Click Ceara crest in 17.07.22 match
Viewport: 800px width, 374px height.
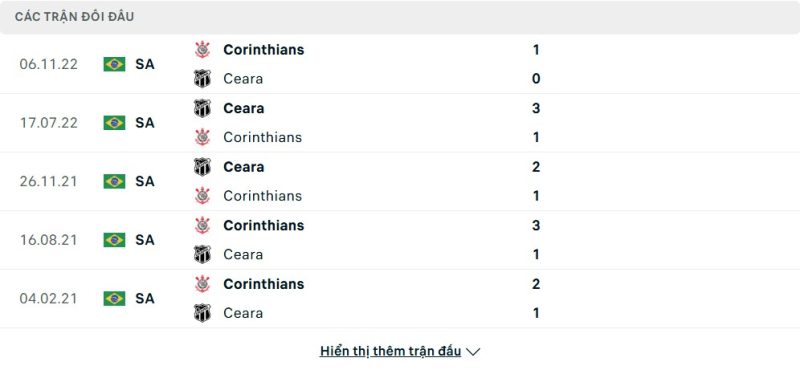(x=203, y=108)
